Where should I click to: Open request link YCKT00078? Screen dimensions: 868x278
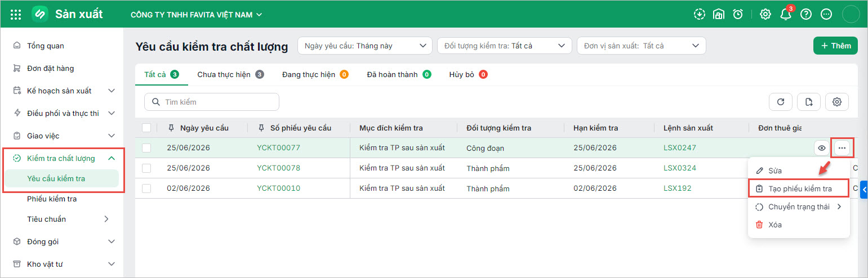pyautogui.click(x=278, y=168)
